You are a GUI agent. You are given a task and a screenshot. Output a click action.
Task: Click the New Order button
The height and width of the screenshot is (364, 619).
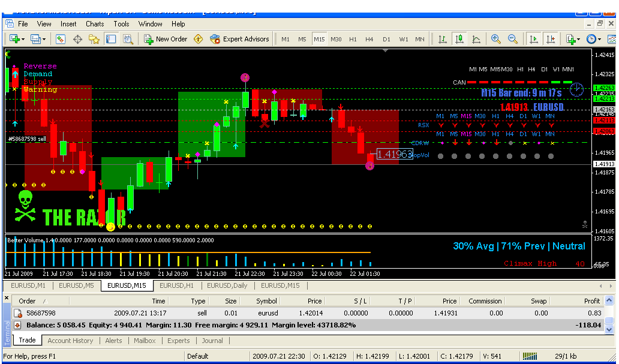(x=166, y=39)
